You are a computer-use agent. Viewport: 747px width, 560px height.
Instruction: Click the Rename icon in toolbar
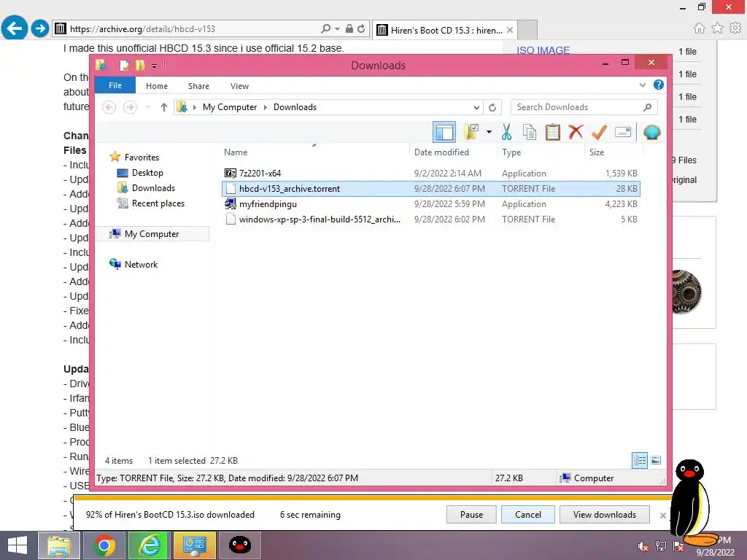pyautogui.click(x=623, y=132)
